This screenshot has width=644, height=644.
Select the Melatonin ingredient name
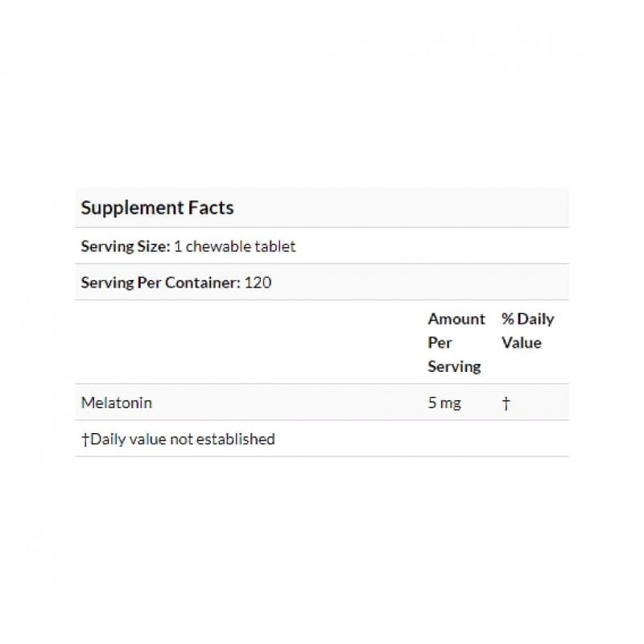(117, 402)
